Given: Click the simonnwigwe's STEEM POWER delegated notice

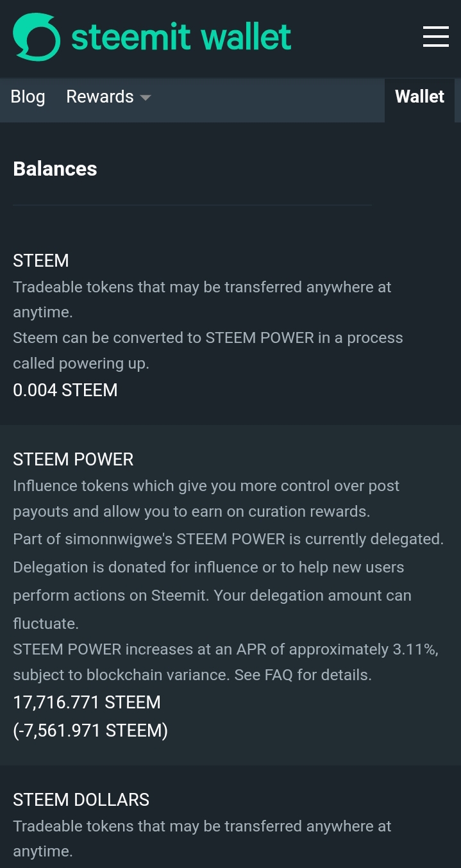Looking at the screenshot, I should (228, 539).
